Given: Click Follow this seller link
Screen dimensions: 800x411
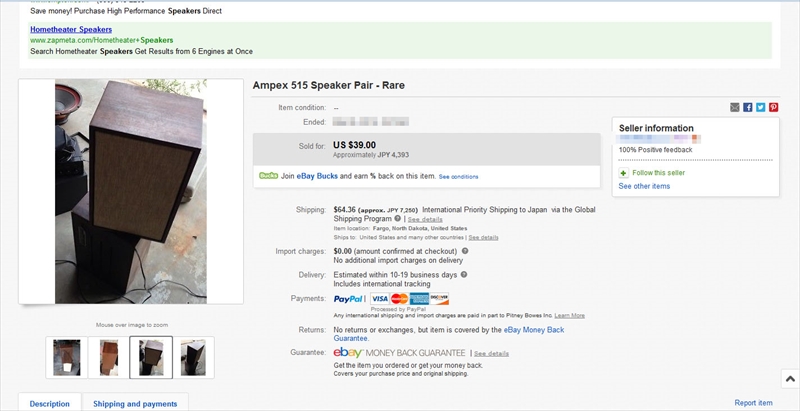Looking at the screenshot, I should click(658, 173).
